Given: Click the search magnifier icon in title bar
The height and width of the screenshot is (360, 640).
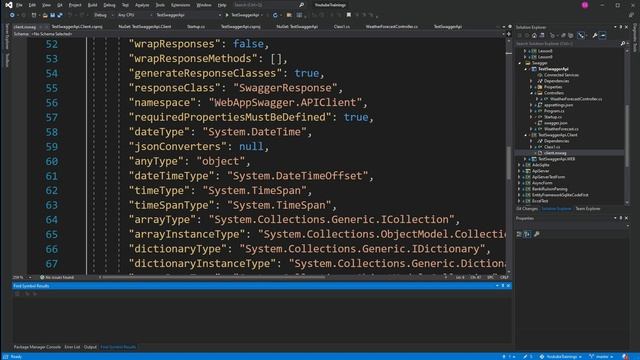Looking at the screenshot, I should click(302, 5).
